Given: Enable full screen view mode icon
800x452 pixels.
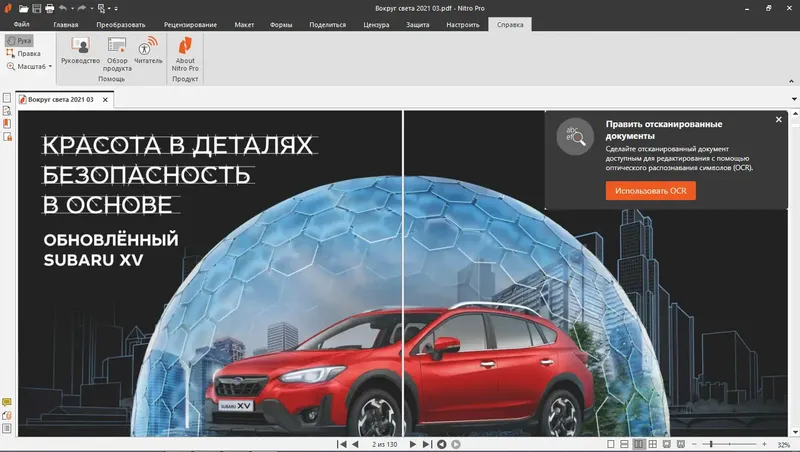Looking at the screenshot, I should (x=666, y=444).
